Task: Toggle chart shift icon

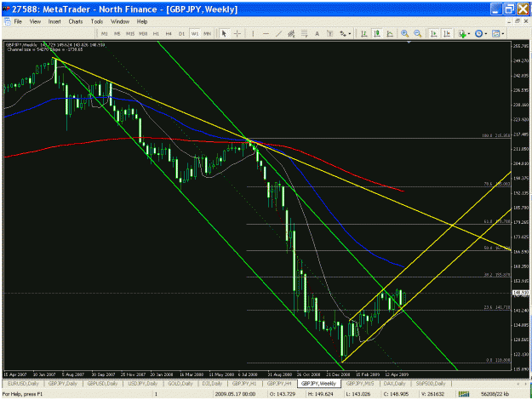Action: tap(447, 33)
